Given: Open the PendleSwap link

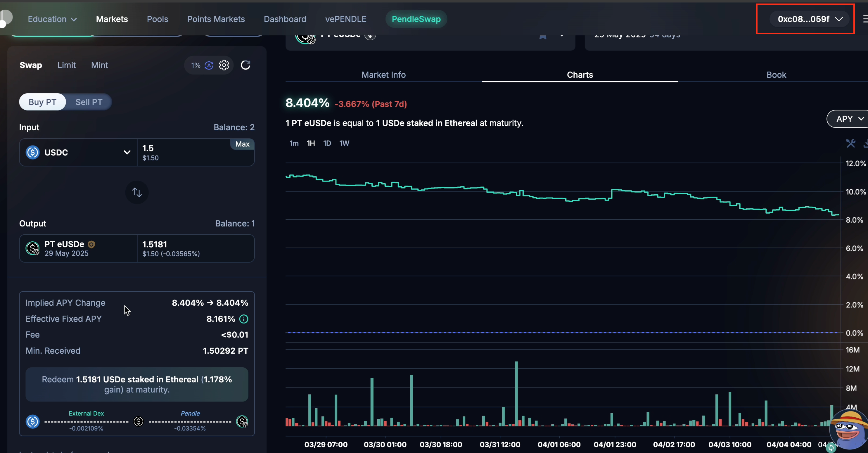Looking at the screenshot, I should pyautogui.click(x=416, y=19).
